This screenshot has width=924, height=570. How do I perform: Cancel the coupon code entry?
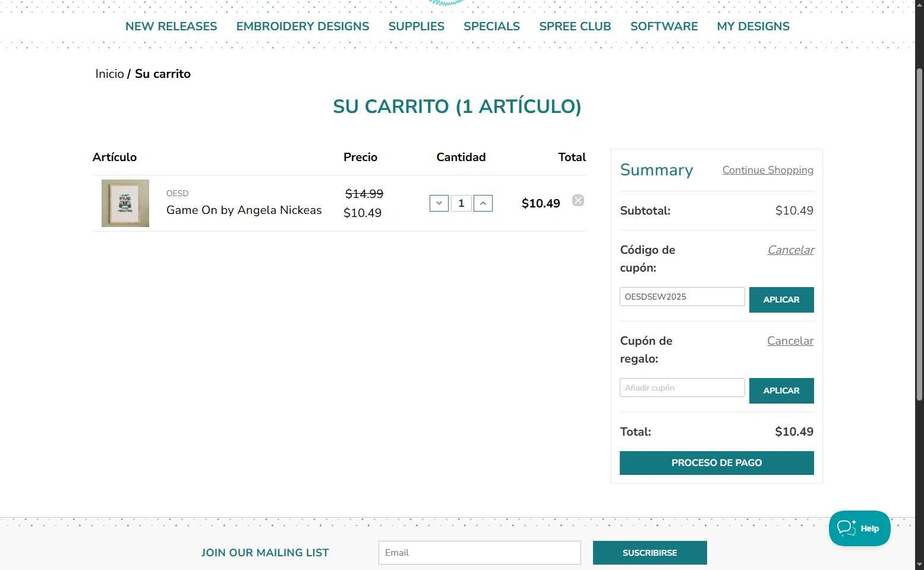791,250
